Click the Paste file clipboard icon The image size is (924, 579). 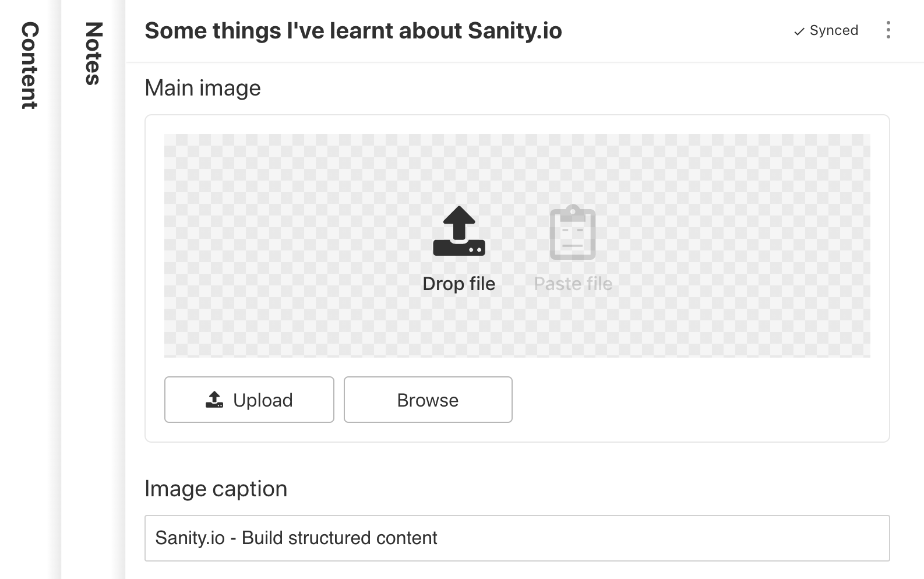point(573,232)
